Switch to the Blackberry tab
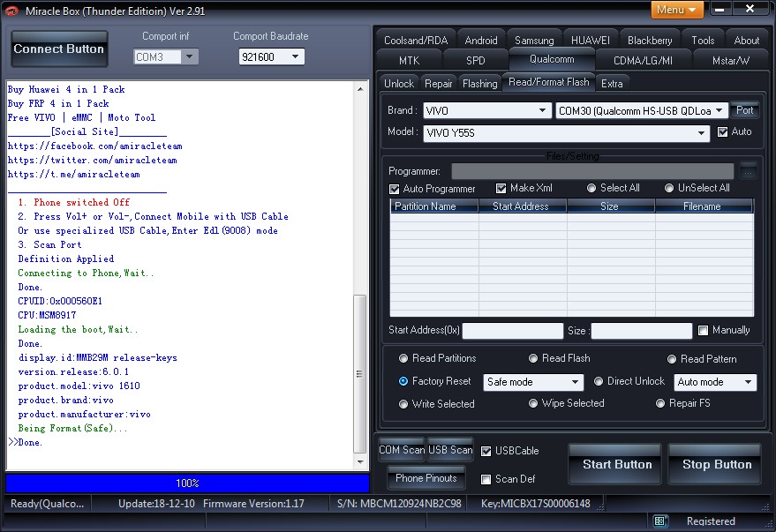 [x=650, y=41]
